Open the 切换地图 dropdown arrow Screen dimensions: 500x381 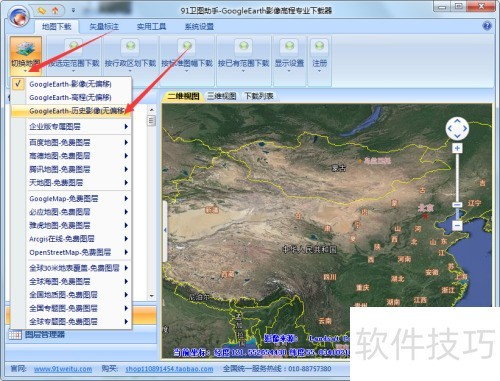(25, 71)
